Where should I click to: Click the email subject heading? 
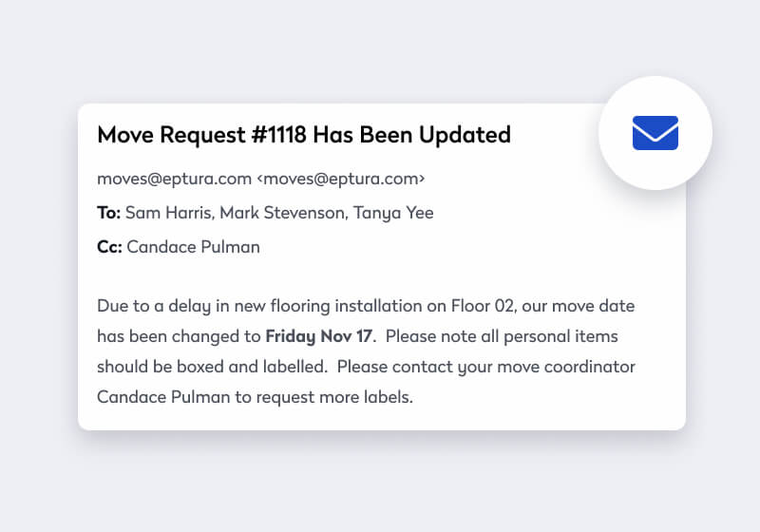tap(304, 135)
